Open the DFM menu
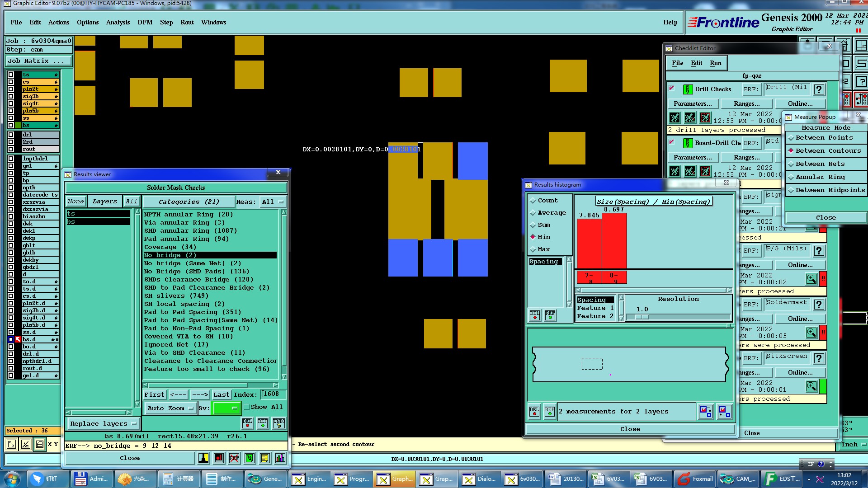Screen dimensions: 868x488 [x=145, y=22]
